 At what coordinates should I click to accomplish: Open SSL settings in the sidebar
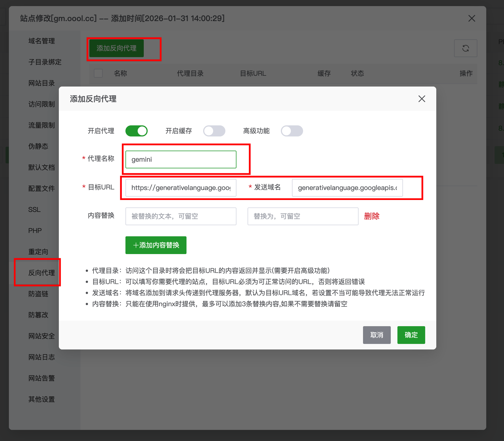(34, 209)
